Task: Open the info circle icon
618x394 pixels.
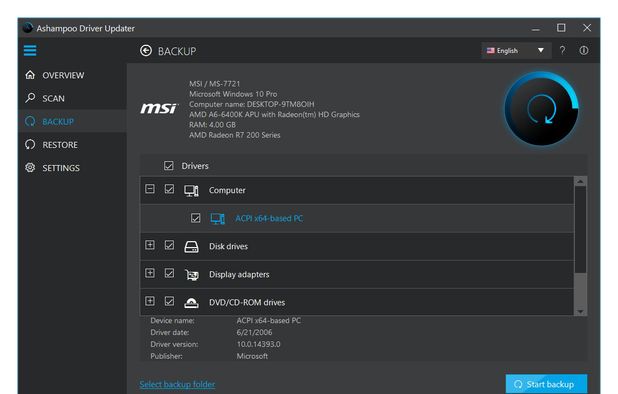Action: (584, 50)
